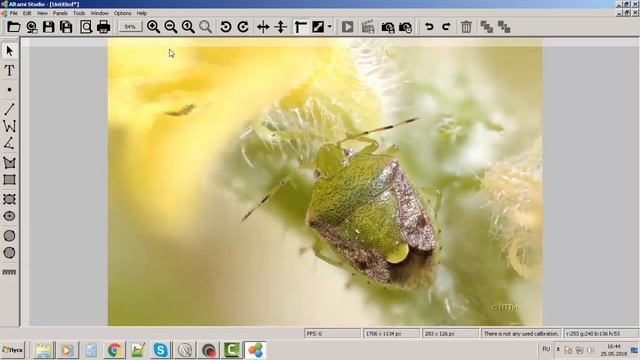640x360 pixels.
Task: Click the capture snapshot camera icon
Action: coord(388,27)
